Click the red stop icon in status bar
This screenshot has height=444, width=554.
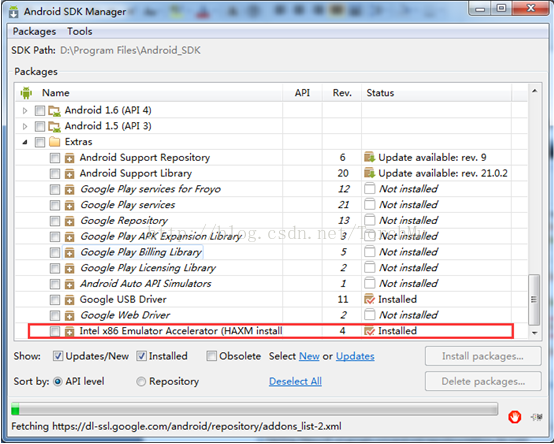tap(514, 417)
